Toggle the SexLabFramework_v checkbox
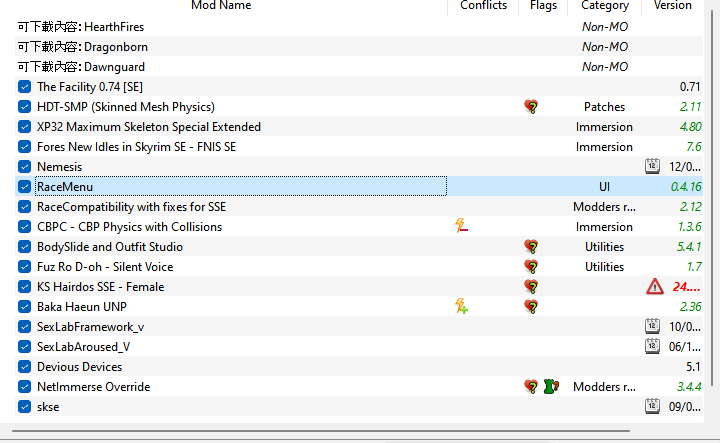 click(24, 327)
